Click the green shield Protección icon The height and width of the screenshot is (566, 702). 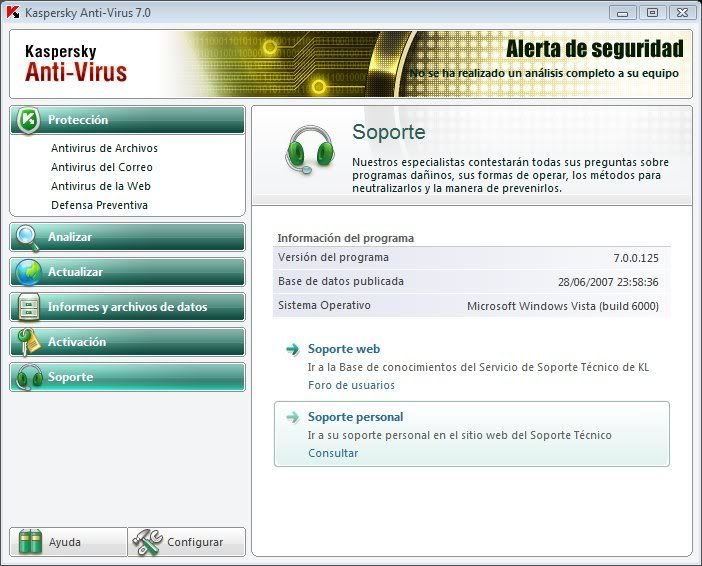(30, 120)
